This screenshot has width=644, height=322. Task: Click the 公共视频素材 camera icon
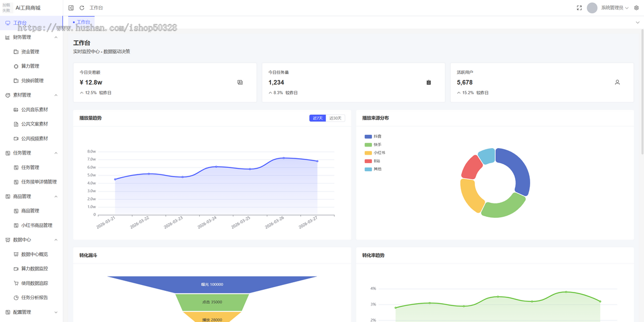click(16, 138)
